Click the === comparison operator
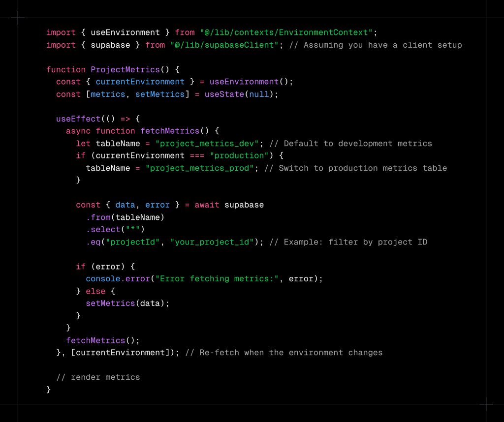The width and height of the screenshot is (504, 422). (197, 156)
